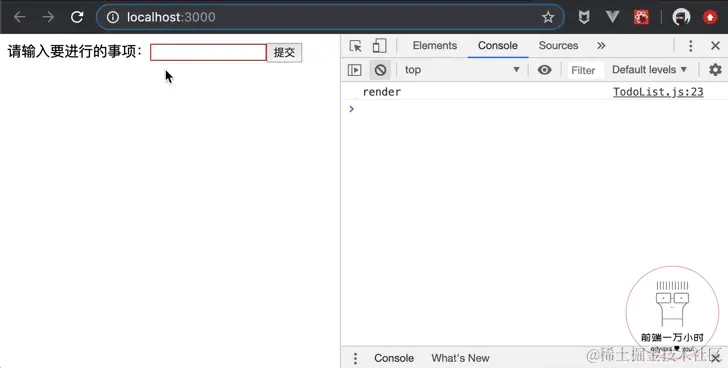Screen dimensions: 728x368
Task: Focus the todo item text input
Action: [208, 52]
